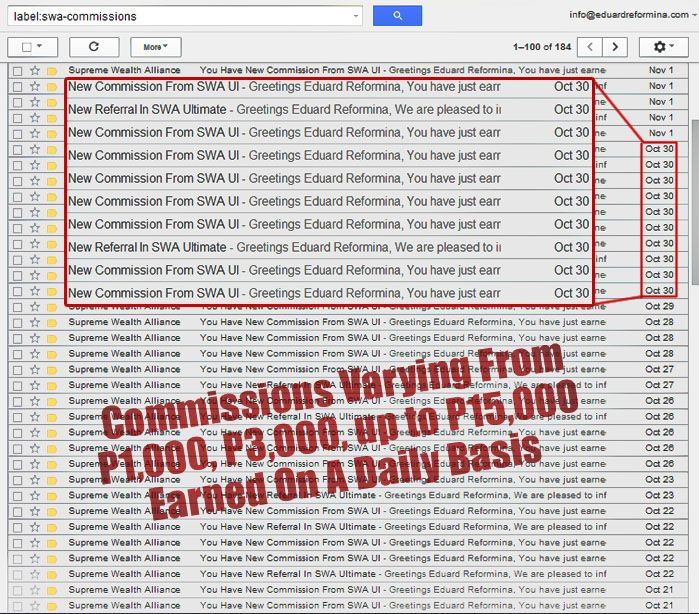Click importance marker on Oct 27 Commission email
Screen dimensions: 699x614
click(x=52, y=370)
